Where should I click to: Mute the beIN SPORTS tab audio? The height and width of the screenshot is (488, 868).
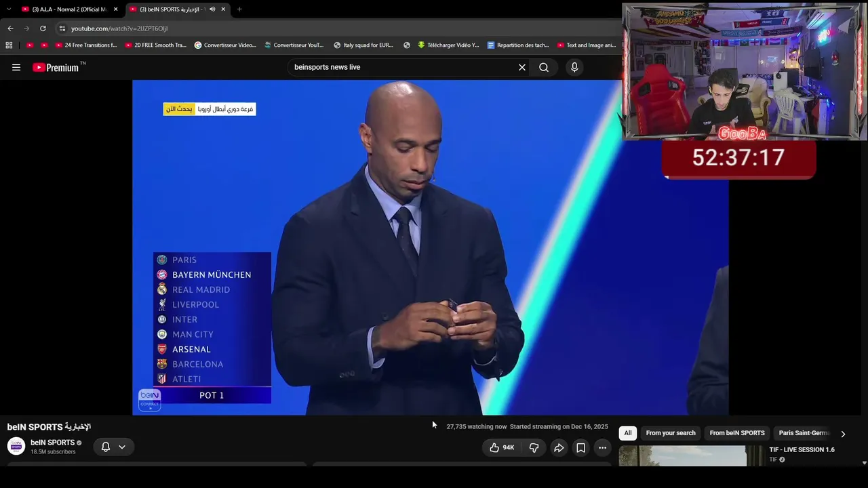pyautogui.click(x=212, y=9)
